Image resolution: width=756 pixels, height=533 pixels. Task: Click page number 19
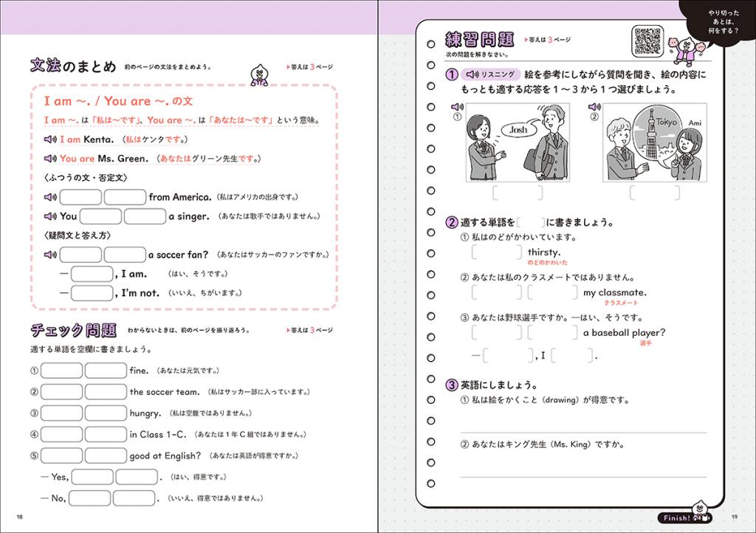[735, 517]
